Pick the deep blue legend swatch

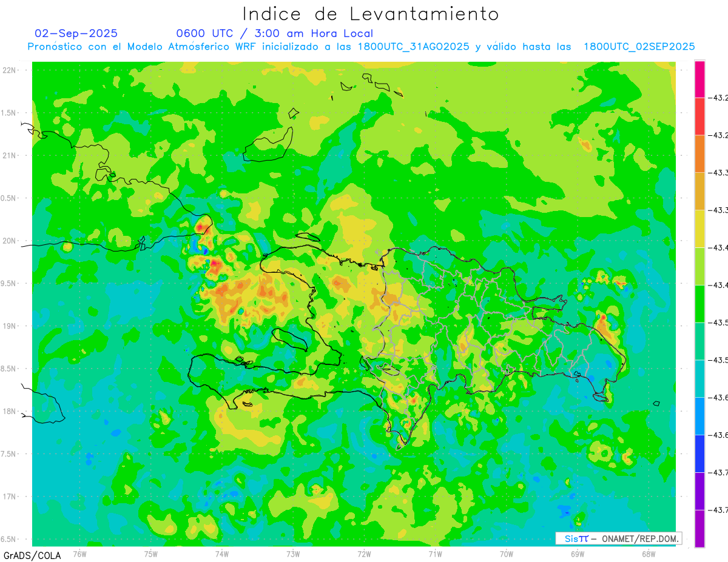(x=699, y=453)
